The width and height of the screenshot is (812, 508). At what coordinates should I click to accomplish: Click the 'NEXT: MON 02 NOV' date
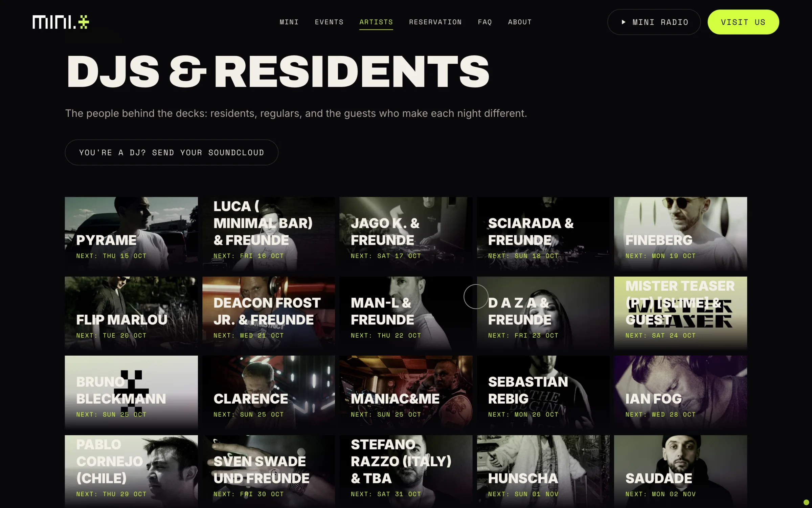661,494
